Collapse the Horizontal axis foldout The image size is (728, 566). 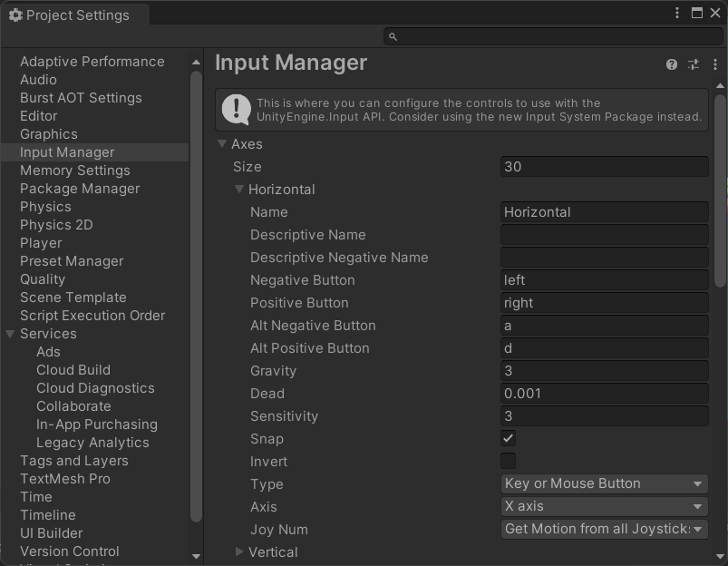pyautogui.click(x=239, y=190)
